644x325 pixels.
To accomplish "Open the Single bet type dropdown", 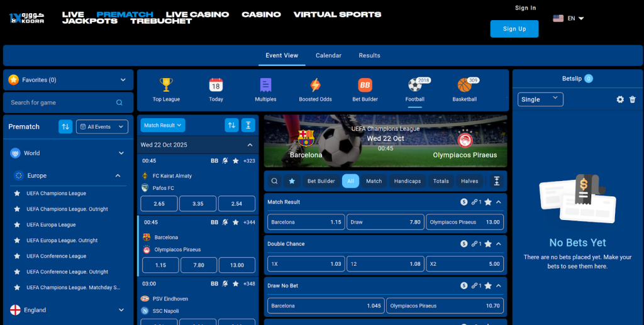I will point(540,99).
